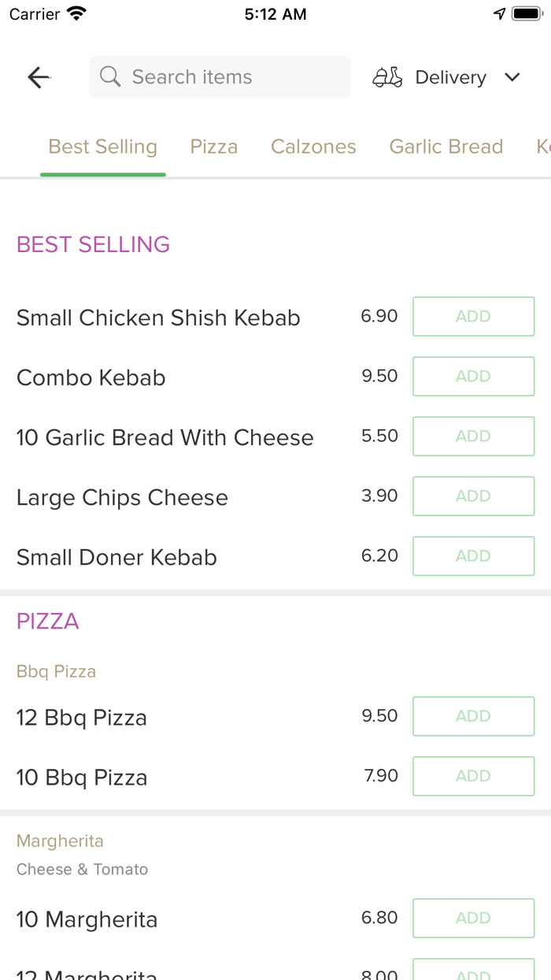
Task: Add 10 Garlic Bread With Cheese
Action: pos(473,436)
